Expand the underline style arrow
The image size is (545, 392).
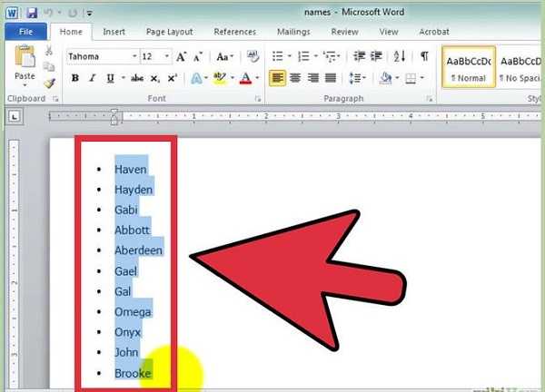tap(123, 78)
